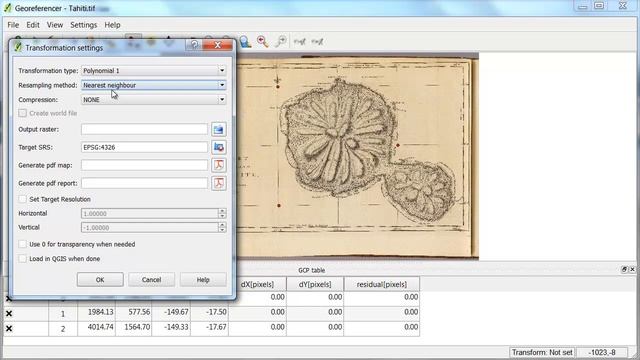Click in the Output raster text field
Screen dimensions: 640x360
(x=144, y=129)
